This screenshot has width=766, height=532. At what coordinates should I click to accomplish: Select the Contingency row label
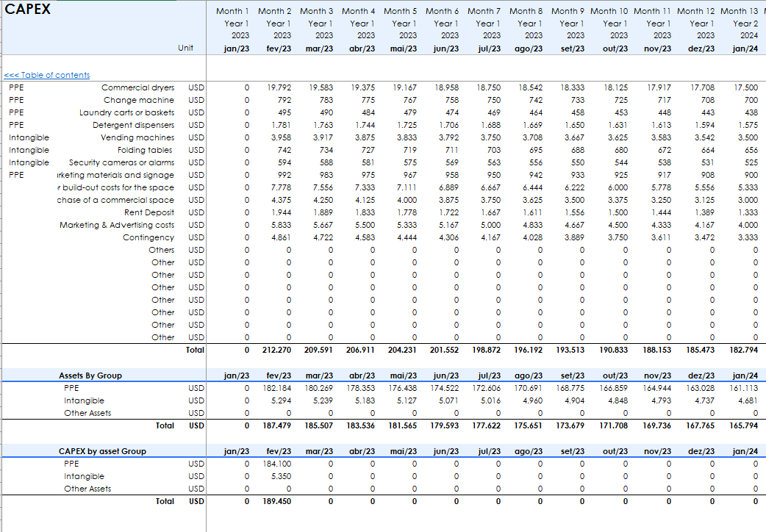pyautogui.click(x=148, y=237)
